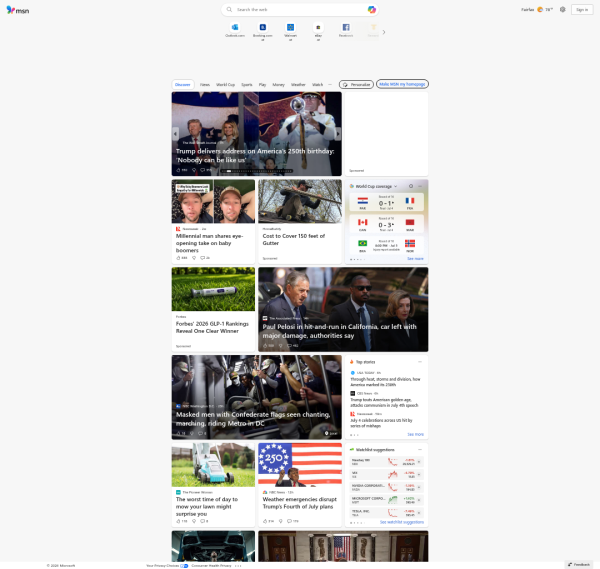The image size is (600, 569).
Task: Add Nasdaq 100 to watchlist
Action: 419,462
